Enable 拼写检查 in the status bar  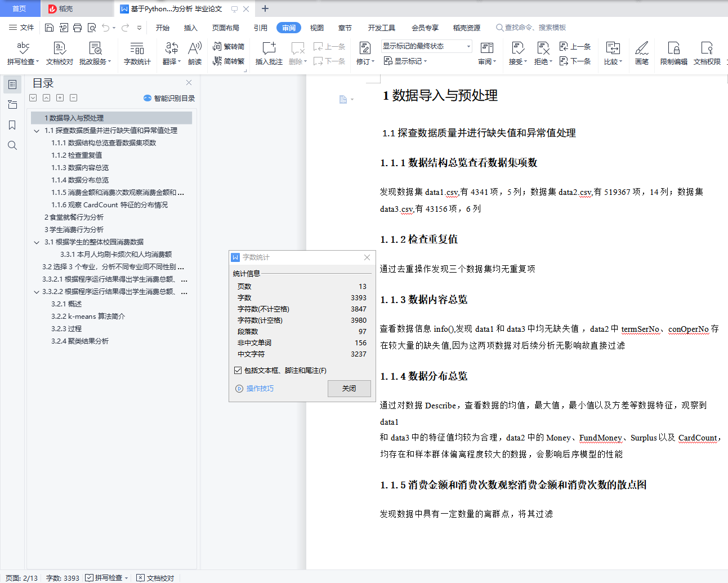(x=106, y=577)
